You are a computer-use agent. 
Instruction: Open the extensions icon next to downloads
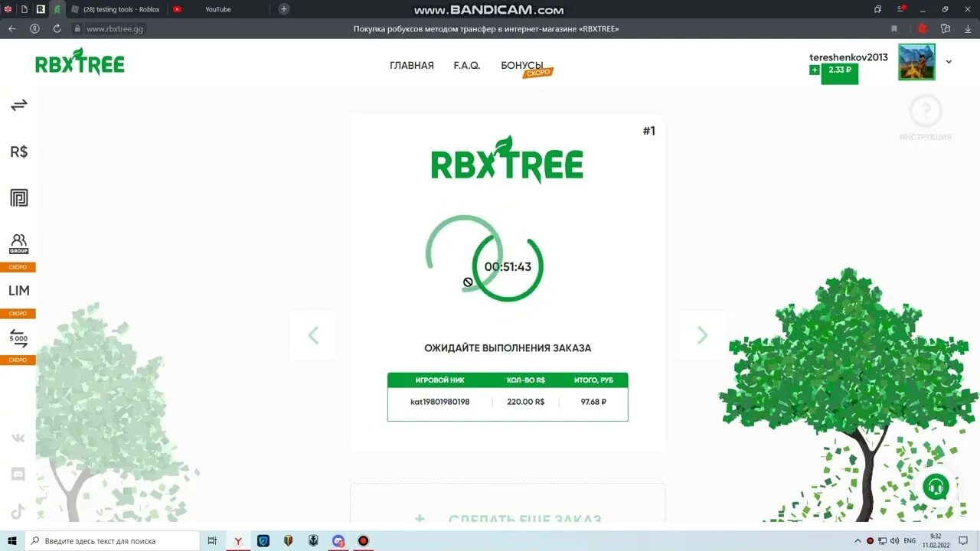click(946, 28)
